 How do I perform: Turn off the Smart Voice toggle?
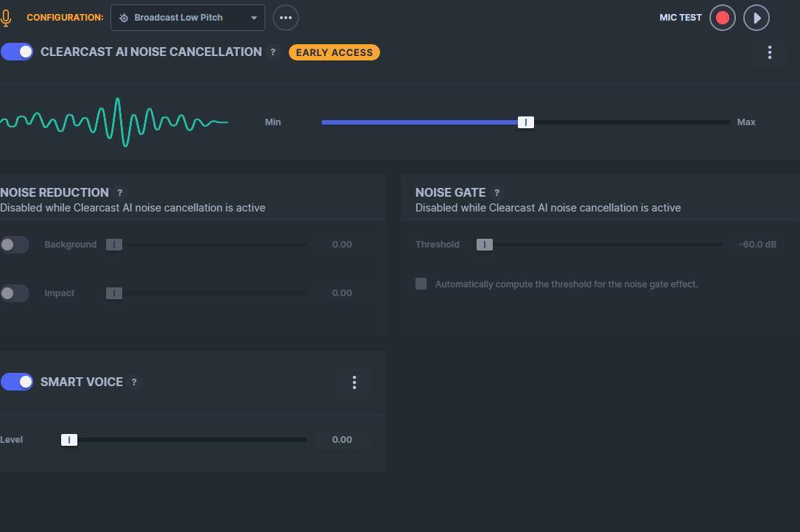tap(17, 382)
